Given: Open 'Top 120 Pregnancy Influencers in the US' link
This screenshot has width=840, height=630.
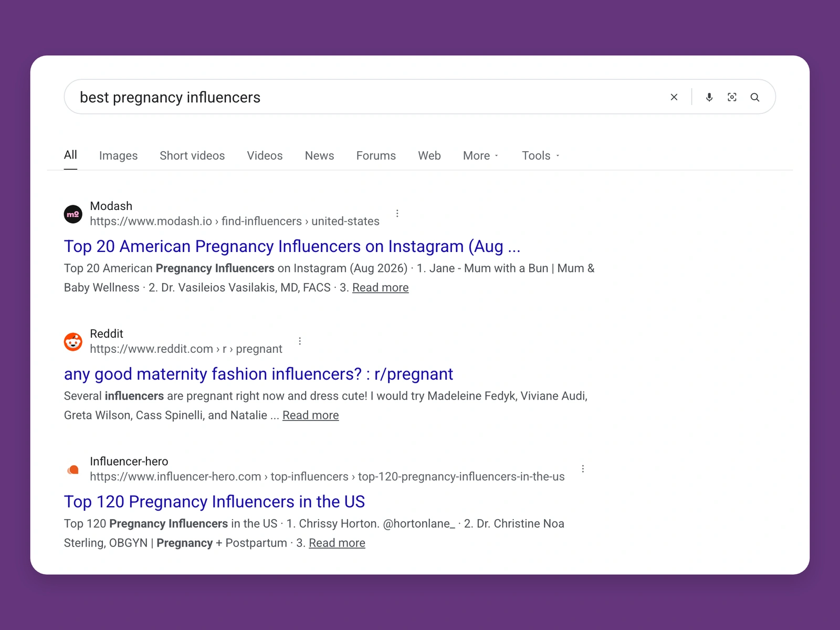Looking at the screenshot, I should [x=214, y=501].
